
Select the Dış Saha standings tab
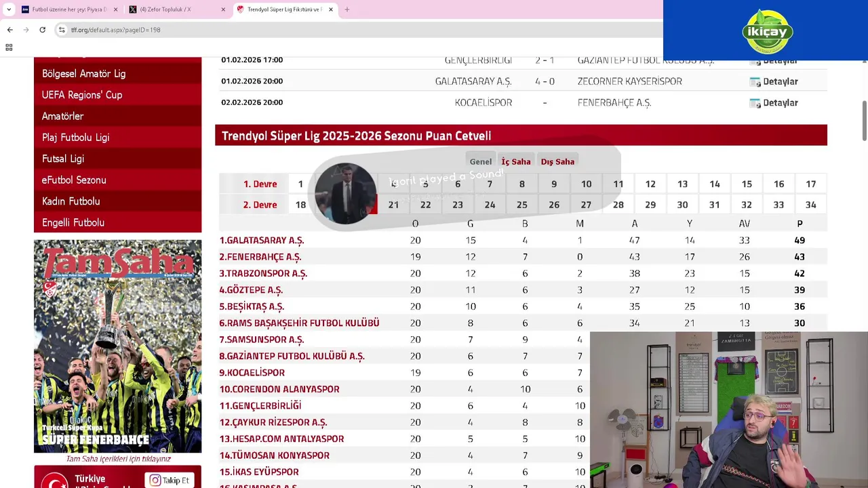pos(557,161)
